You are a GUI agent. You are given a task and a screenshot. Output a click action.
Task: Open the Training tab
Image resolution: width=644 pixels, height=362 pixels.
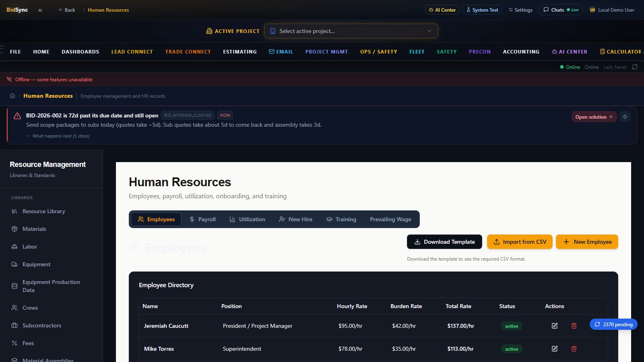(x=341, y=219)
